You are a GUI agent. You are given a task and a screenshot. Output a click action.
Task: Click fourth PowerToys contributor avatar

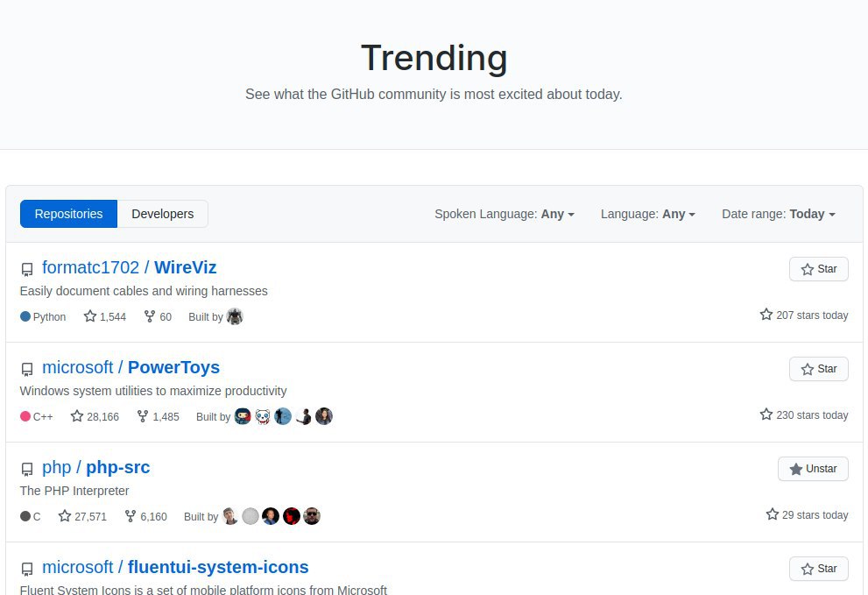tap(303, 416)
